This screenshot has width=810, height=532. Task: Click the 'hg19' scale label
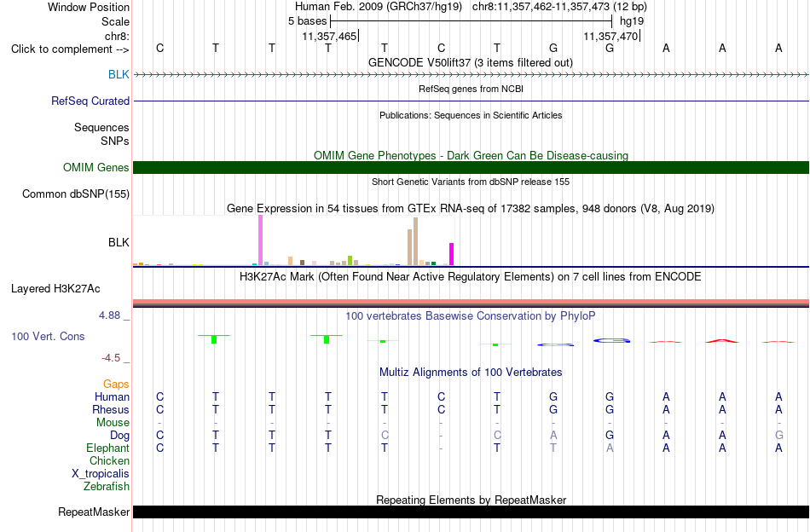coord(632,21)
